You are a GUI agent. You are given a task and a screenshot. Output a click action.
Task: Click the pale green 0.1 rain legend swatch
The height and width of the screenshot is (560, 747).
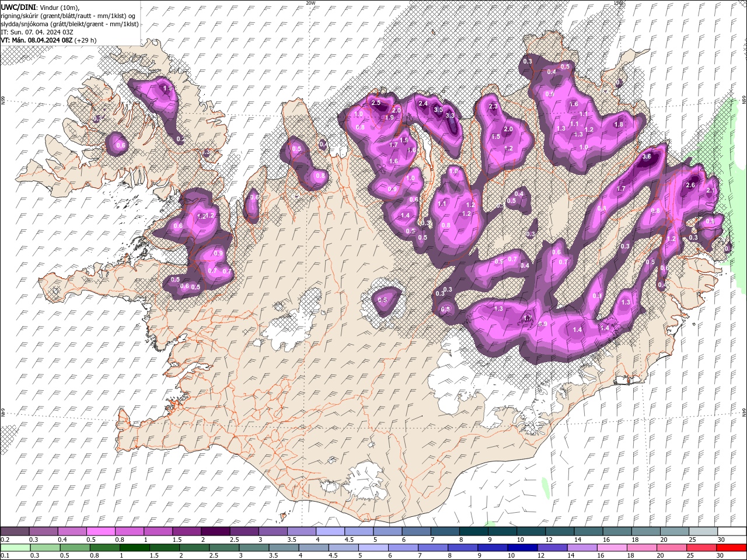point(15,548)
